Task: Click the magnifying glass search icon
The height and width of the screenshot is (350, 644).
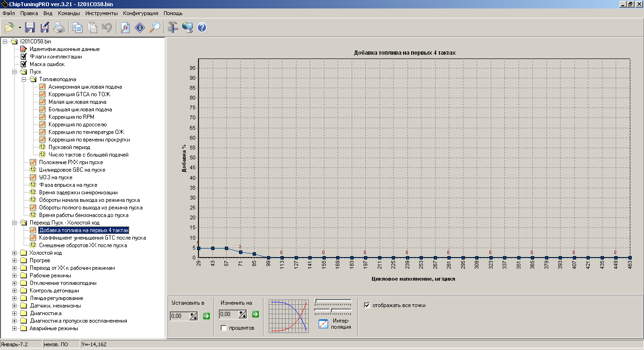Action: point(155,27)
